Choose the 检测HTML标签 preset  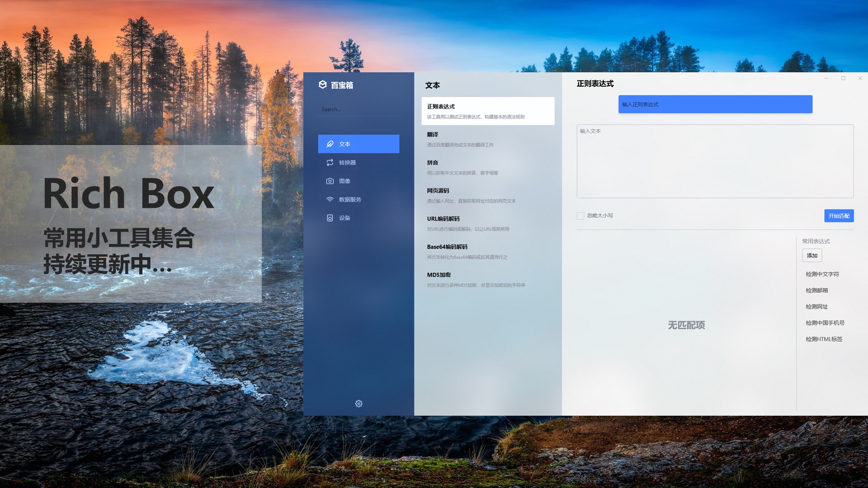pyautogui.click(x=824, y=339)
